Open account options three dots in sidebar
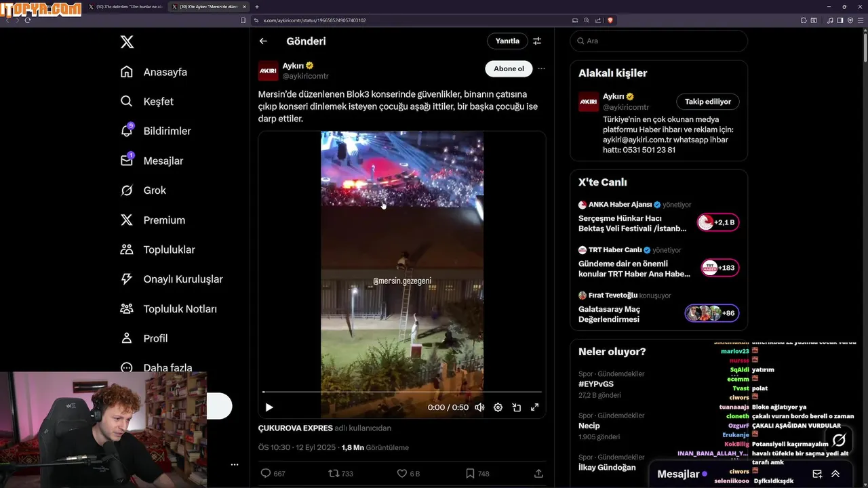868x488 pixels. pos(235,465)
